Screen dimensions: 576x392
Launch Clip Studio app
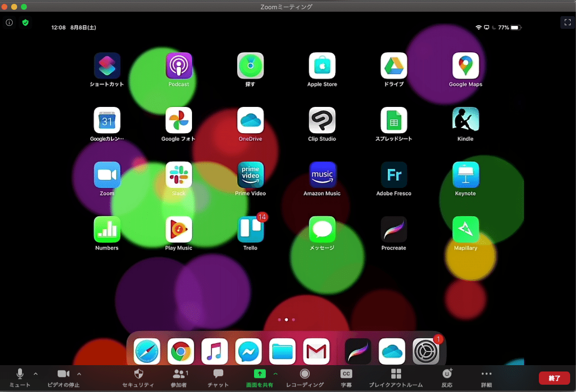point(322,121)
